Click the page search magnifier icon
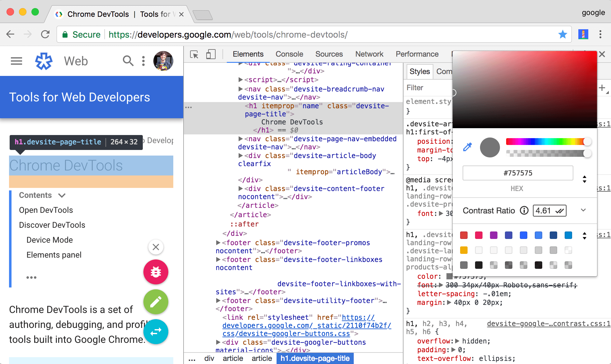611x364 pixels. click(x=128, y=61)
